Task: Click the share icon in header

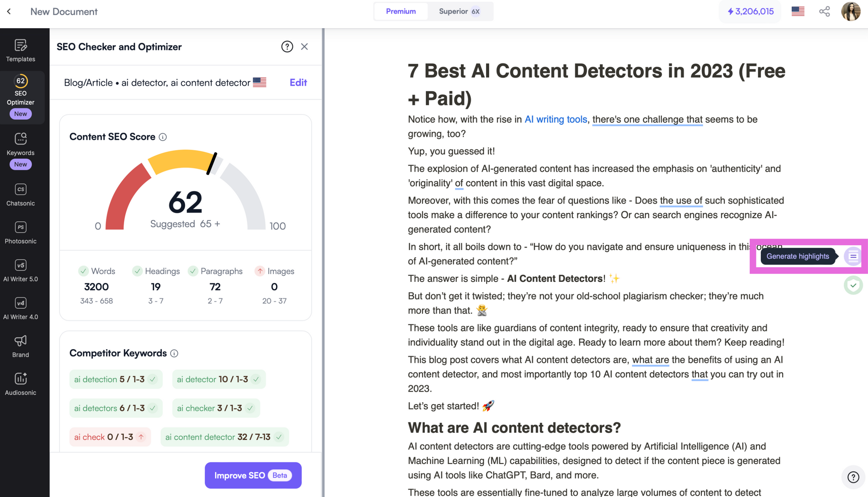Action: pyautogui.click(x=824, y=12)
